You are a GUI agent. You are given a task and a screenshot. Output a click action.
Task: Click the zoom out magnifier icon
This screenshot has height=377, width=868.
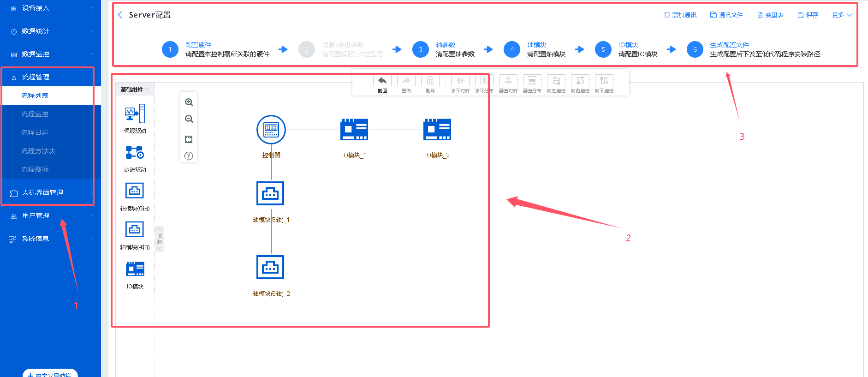click(x=189, y=119)
